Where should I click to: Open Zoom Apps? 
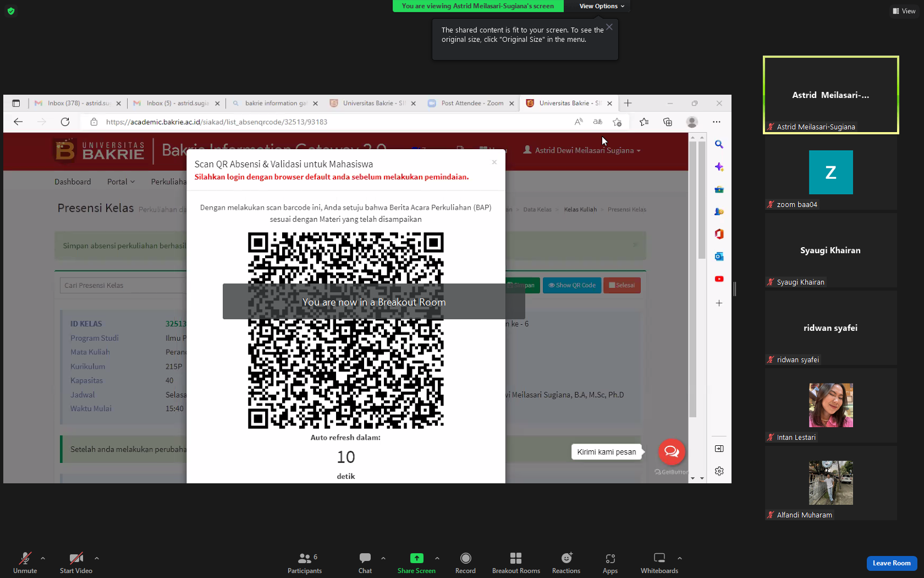tap(610, 563)
